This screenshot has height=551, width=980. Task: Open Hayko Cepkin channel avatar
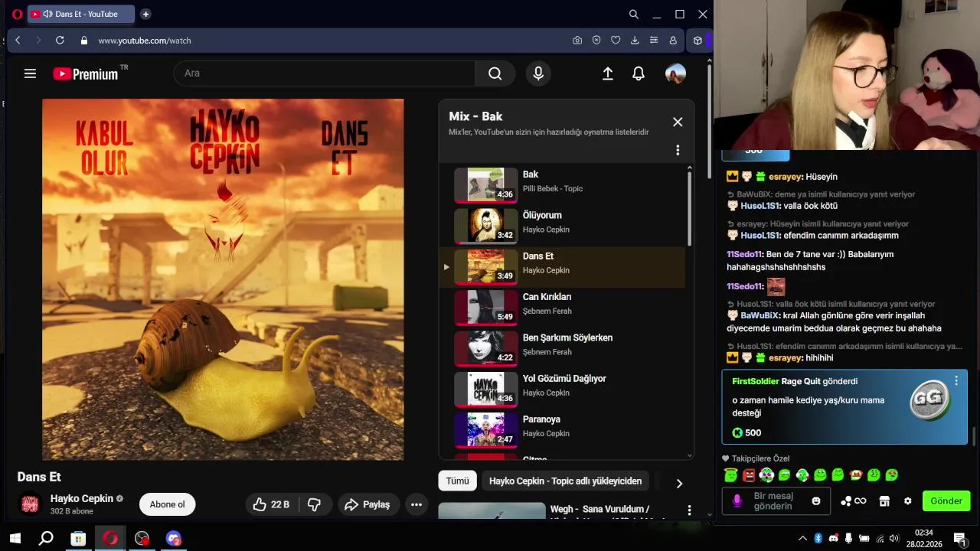(30, 504)
